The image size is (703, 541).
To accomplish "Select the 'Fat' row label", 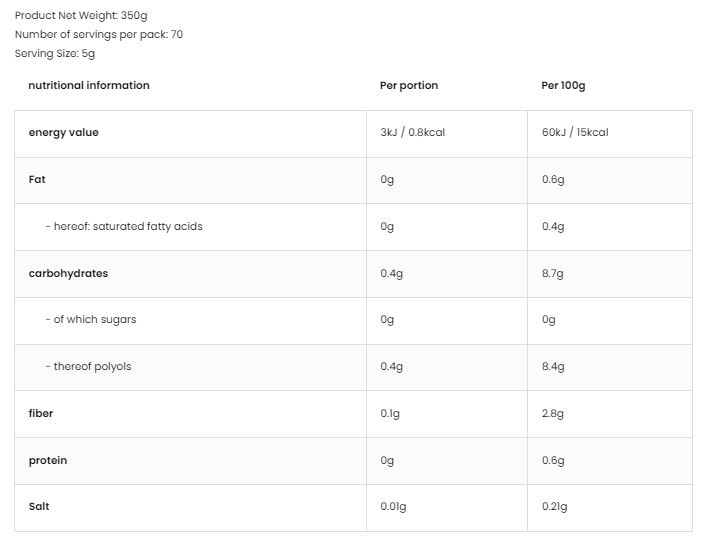I will click(37, 179).
